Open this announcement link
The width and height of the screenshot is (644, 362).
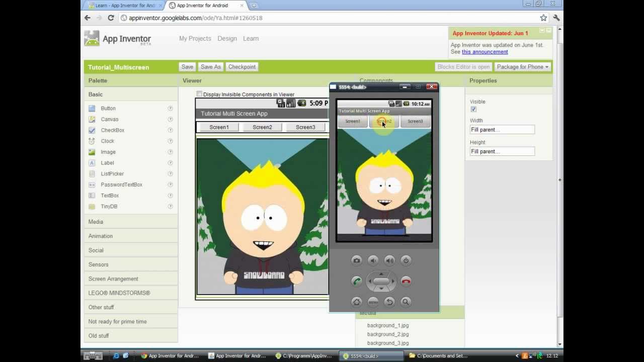(485, 52)
